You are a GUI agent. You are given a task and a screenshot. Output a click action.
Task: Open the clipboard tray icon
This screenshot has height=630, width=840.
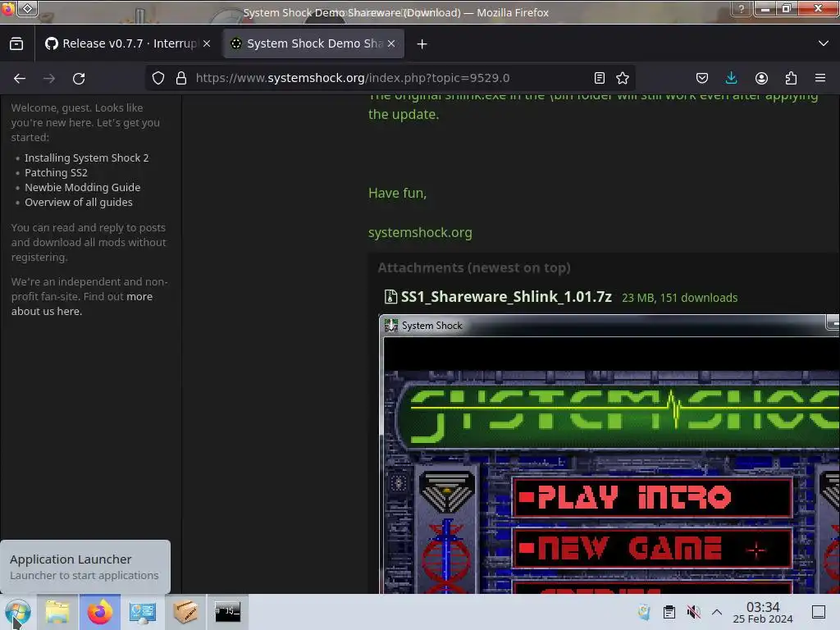[x=669, y=612]
